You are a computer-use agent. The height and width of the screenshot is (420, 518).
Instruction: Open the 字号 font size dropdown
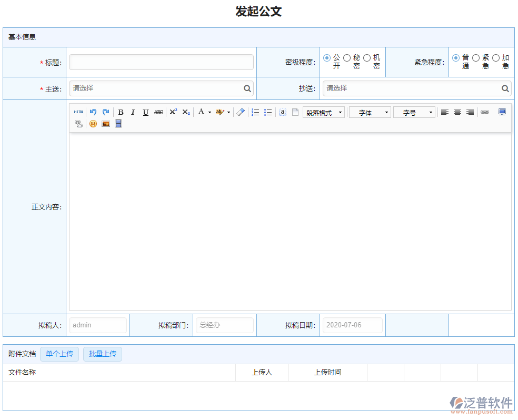pos(414,113)
